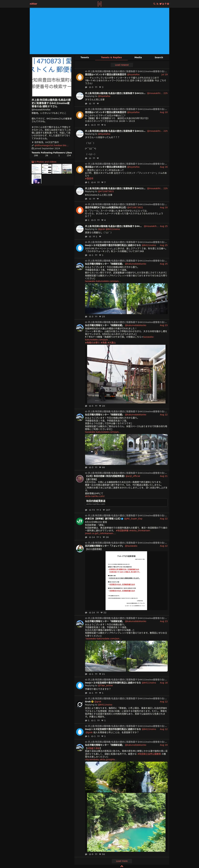The height and width of the screenshot is (868, 199).
Task: Open the Jul 19 tweet date link
Action: point(164,74)
